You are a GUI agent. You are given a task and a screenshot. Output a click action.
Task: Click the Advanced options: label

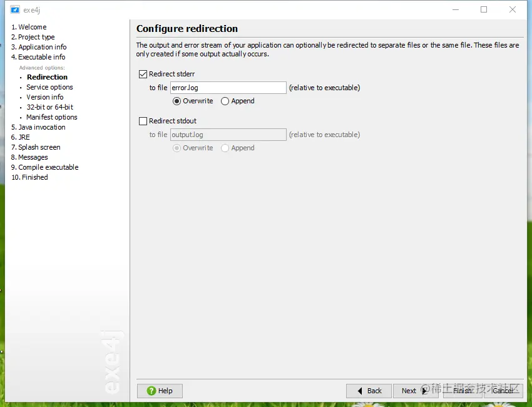(x=42, y=68)
